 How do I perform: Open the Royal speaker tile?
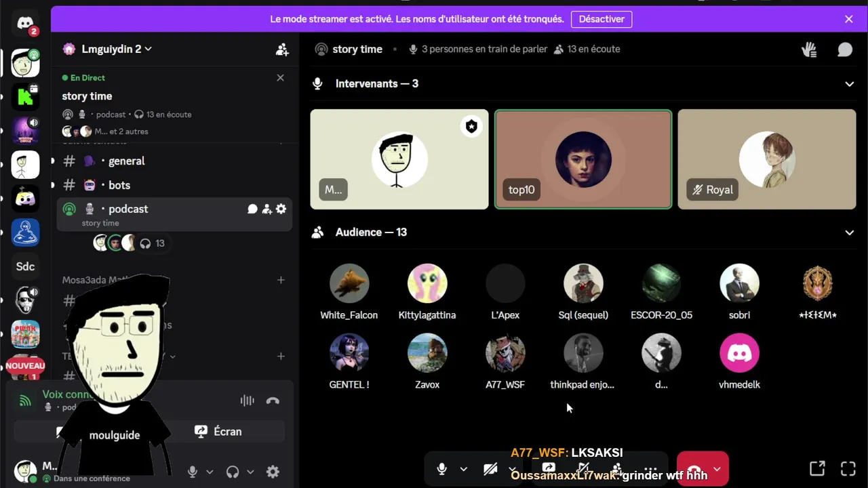(x=767, y=159)
